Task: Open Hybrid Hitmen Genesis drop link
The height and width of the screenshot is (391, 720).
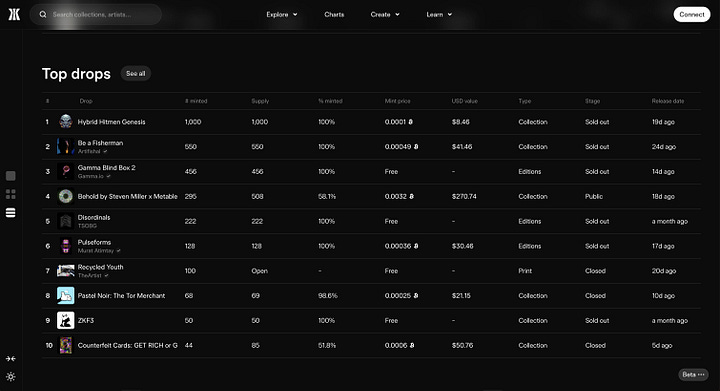Action: pyautogui.click(x=112, y=122)
